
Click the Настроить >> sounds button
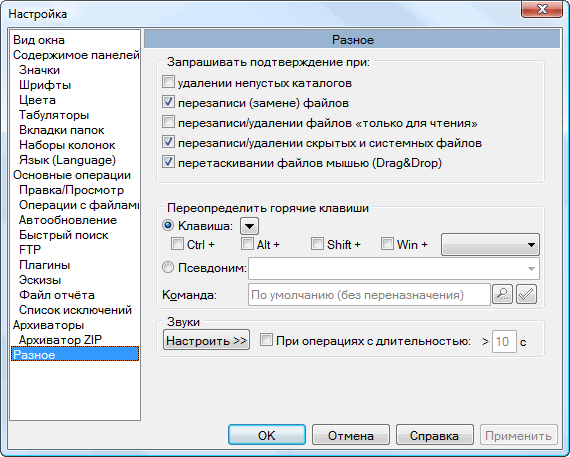pyautogui.click(x=206, y=341)
